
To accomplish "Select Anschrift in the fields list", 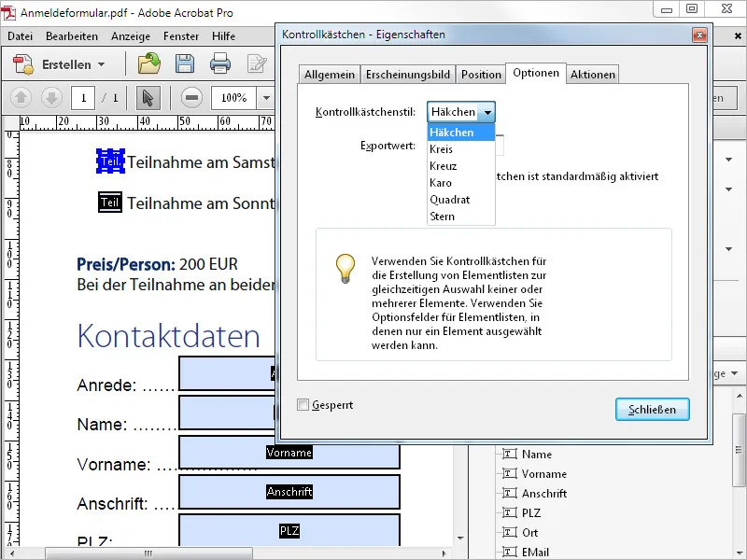I will (x=544, y=494).
